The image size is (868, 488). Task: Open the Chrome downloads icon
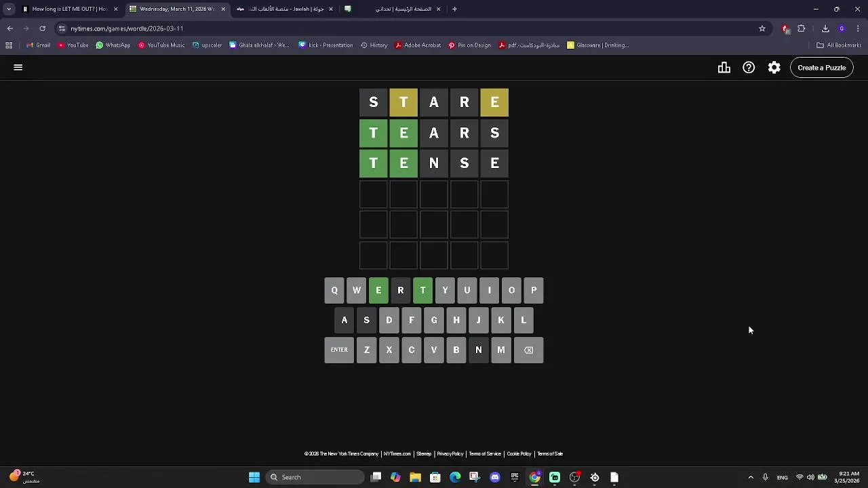click(825, 28)
